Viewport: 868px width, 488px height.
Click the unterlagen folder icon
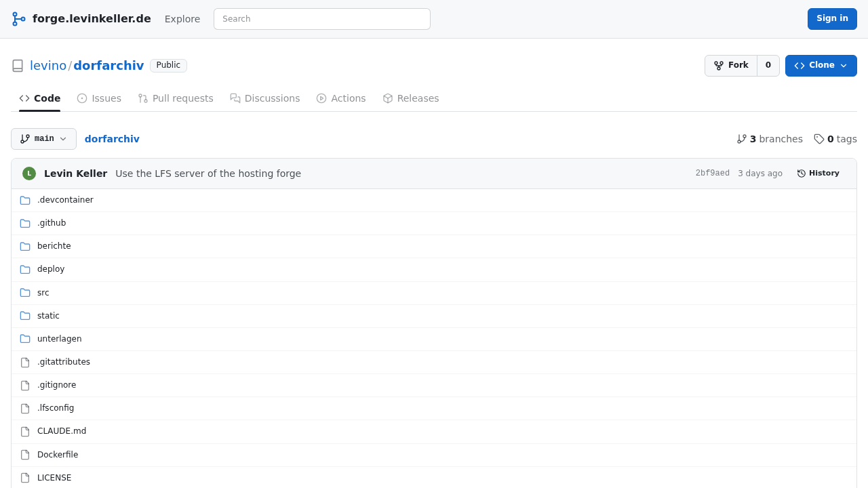click(25, 339)
